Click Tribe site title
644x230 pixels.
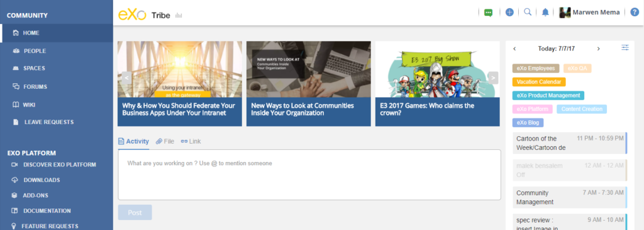161,15
